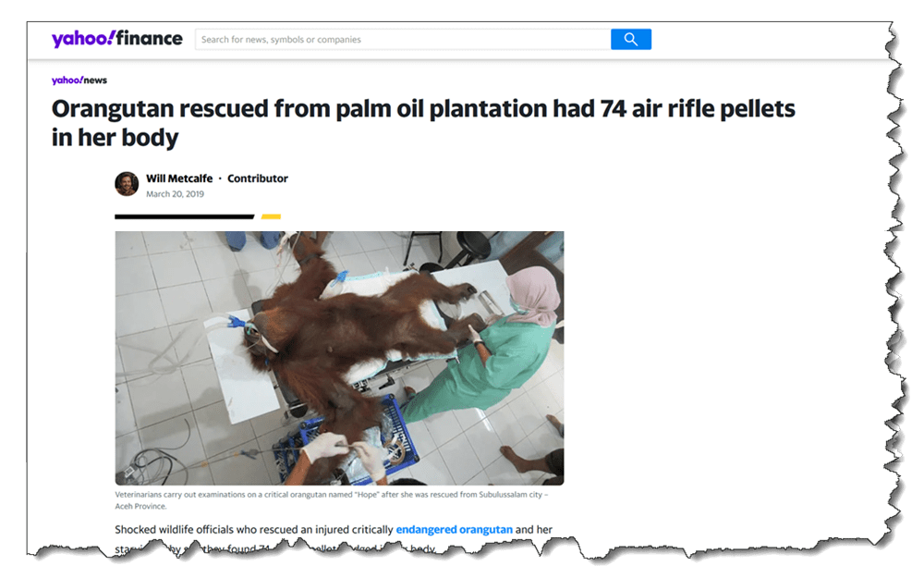Viewport: 924px width, 578px height.
Task: Follow the endangered orangutan hyperlink
Action: (454, 529)
